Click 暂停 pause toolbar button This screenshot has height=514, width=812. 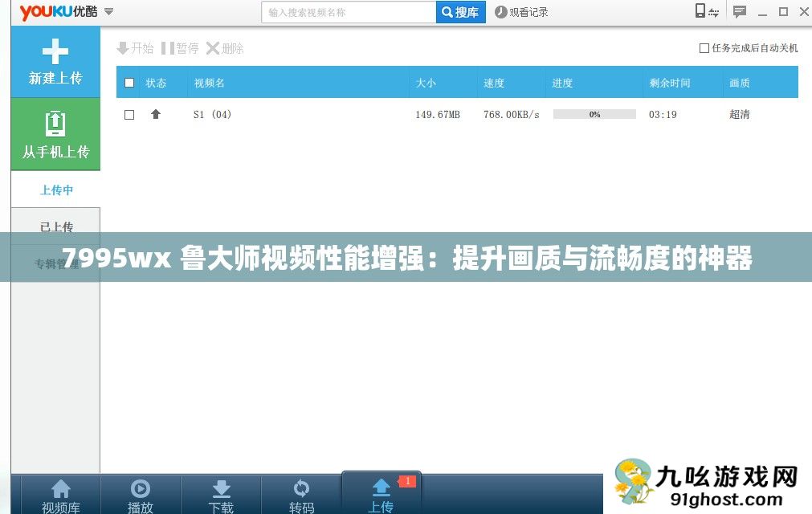pos(180,48)
